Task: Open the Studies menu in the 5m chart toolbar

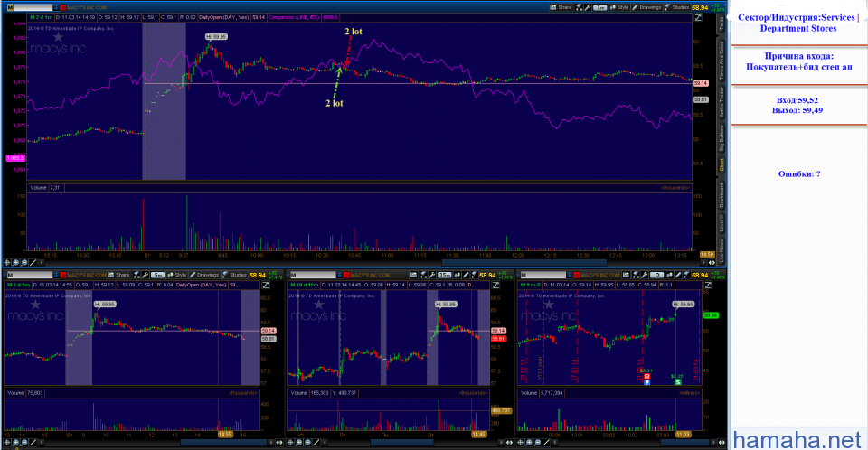Action: click(x=234, y=275)
